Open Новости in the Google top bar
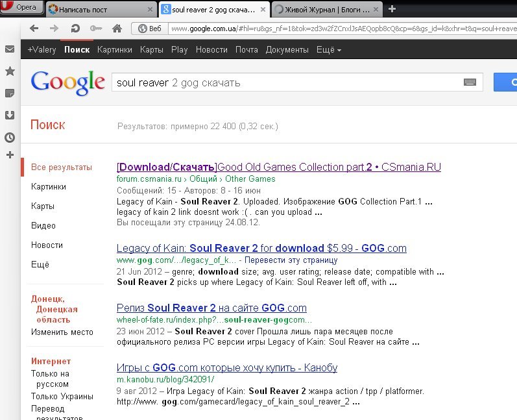This screenshot has width=517, height=420. tap(211, 49)
